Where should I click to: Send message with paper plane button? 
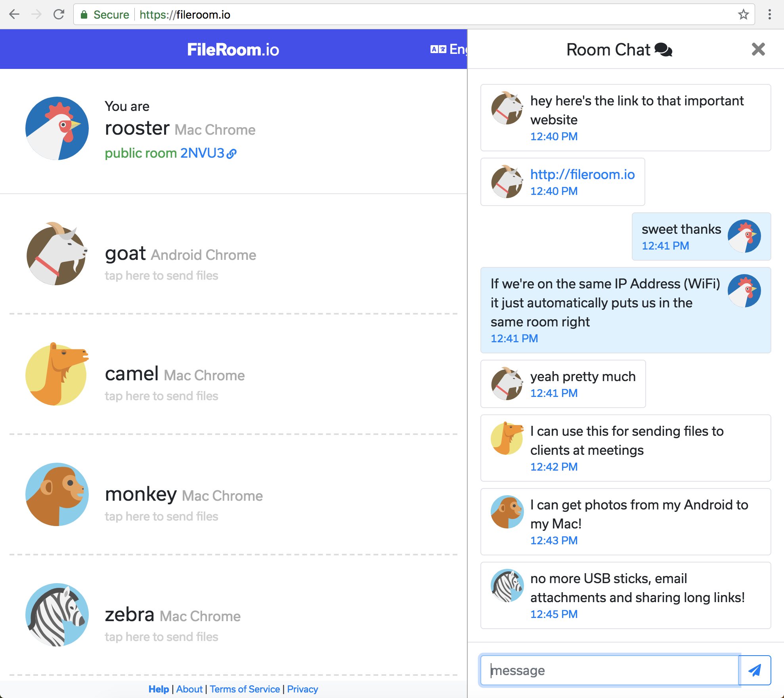[x=755, y=670]
